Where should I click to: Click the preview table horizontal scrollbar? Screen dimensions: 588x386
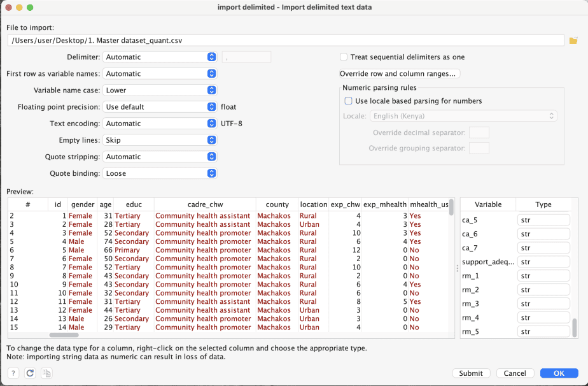(64, 335)
